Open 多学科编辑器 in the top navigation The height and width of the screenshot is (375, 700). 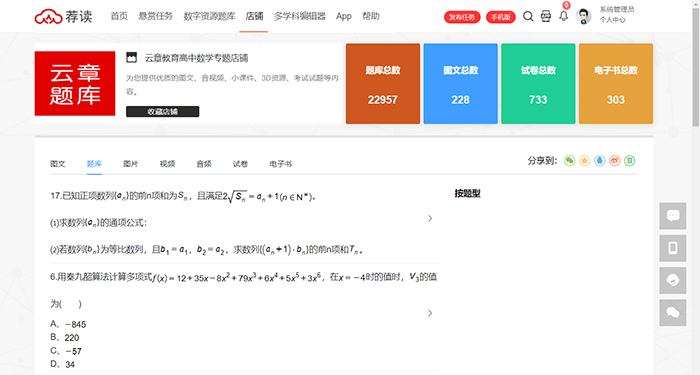(300, 17)
